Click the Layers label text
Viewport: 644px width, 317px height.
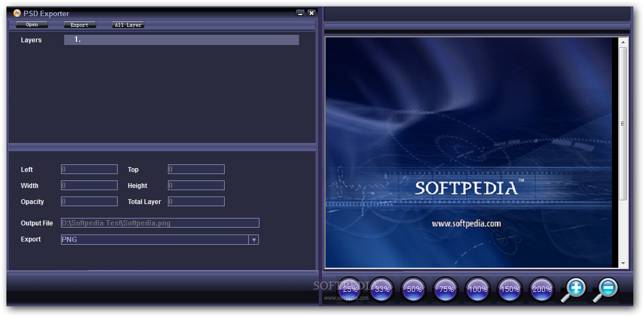click(x=31, y=40)
